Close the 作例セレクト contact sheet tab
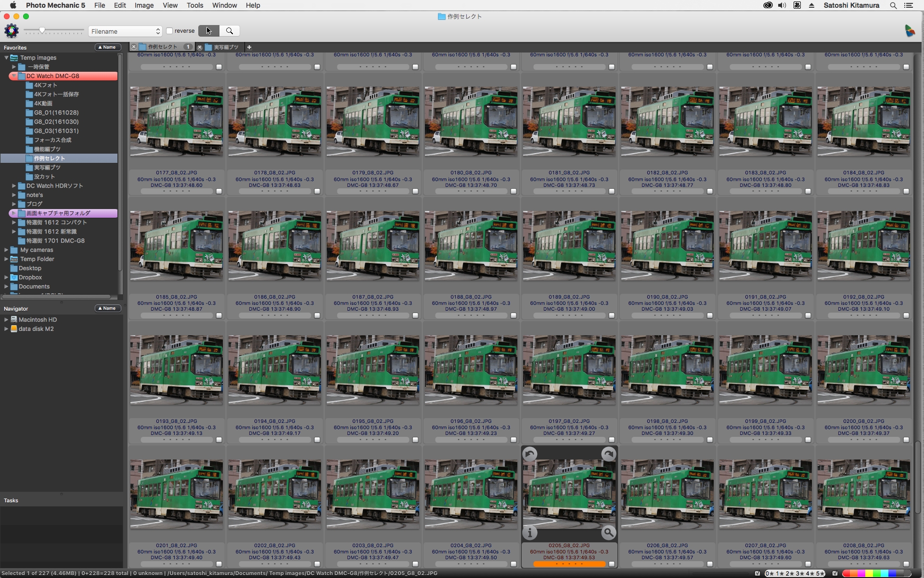The width and height of the screenshot is (924, 578). 134,47
